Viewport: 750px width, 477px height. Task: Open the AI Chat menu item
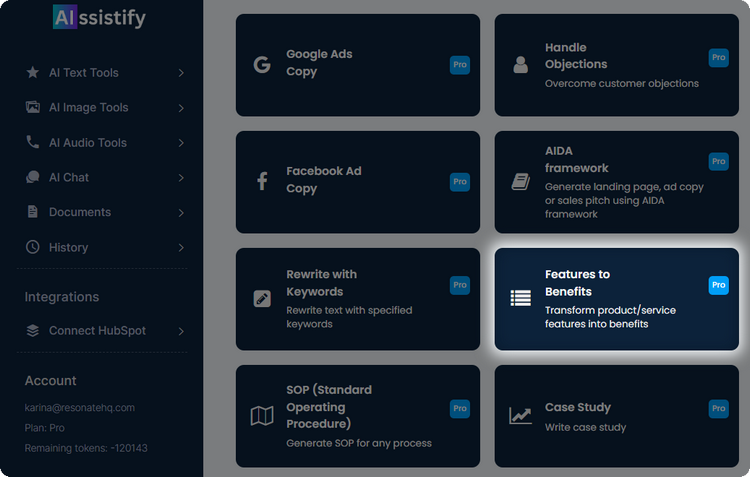pos(69,178)
